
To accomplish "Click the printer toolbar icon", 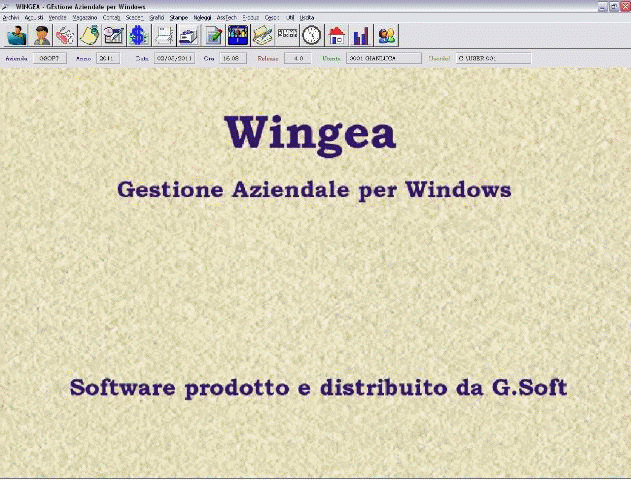I will [x=188, y=35].
